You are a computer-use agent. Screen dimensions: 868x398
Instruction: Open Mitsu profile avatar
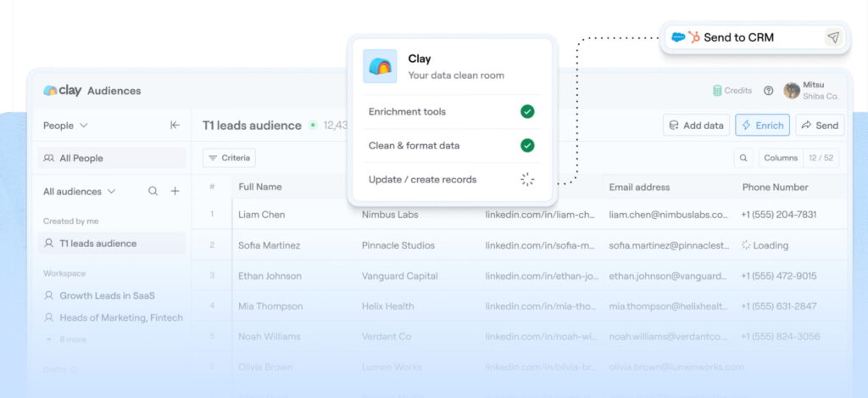pyautogui.click(x=792, y=90)
